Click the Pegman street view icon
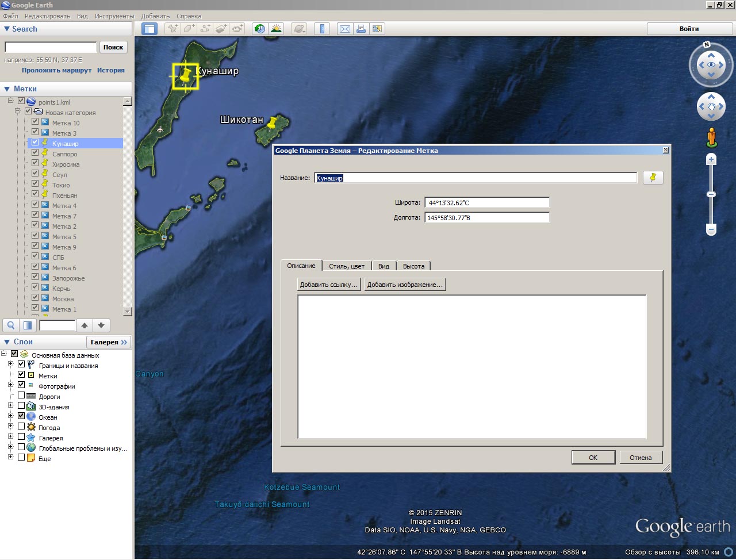736x560 pixels. point(712,137)
